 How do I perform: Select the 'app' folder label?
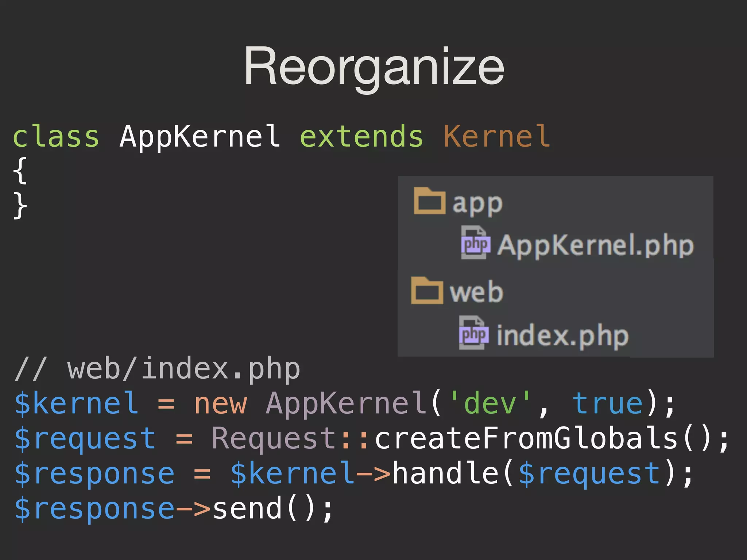click(477, 204)
